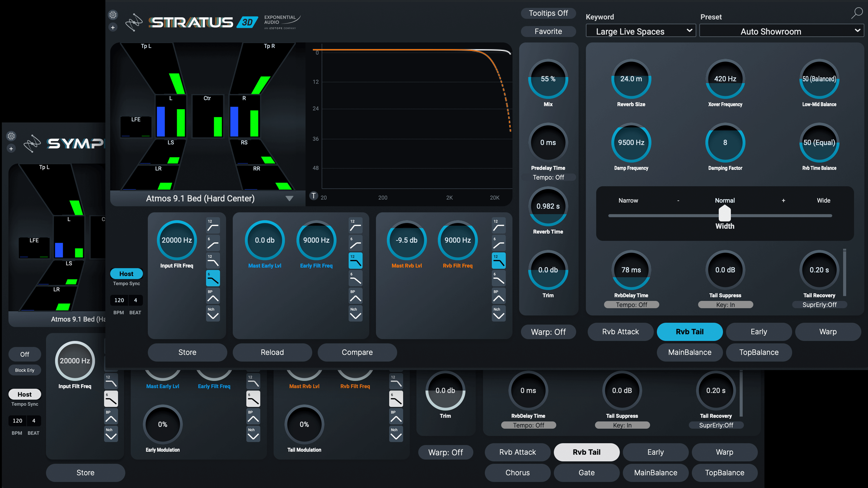Select 12 dB low-pass for Early filter in Stratus
The width and height of the screenshot is (868, 488).
tap(356, 261)
